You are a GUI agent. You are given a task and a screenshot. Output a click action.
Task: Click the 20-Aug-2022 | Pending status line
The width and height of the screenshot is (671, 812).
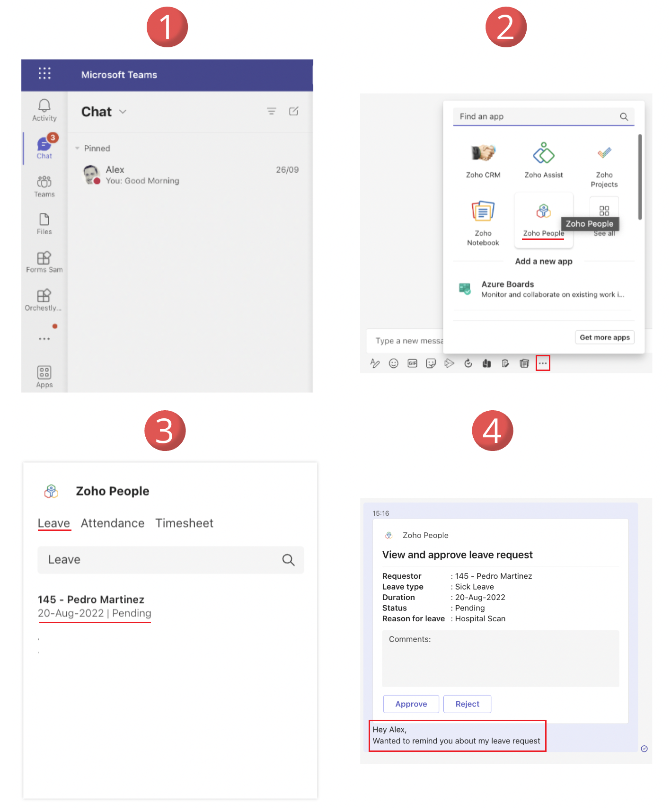(x=95, y=613)
